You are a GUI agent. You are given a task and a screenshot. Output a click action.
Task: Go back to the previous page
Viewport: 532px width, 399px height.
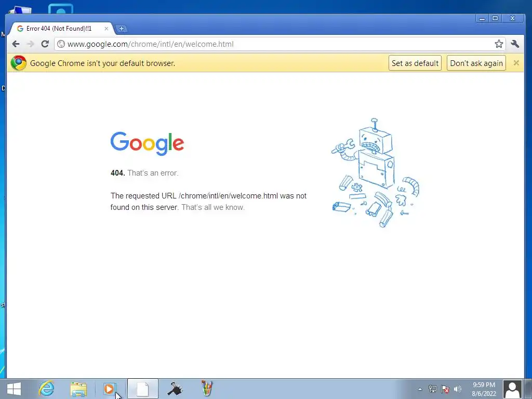(x=16, y=44)
